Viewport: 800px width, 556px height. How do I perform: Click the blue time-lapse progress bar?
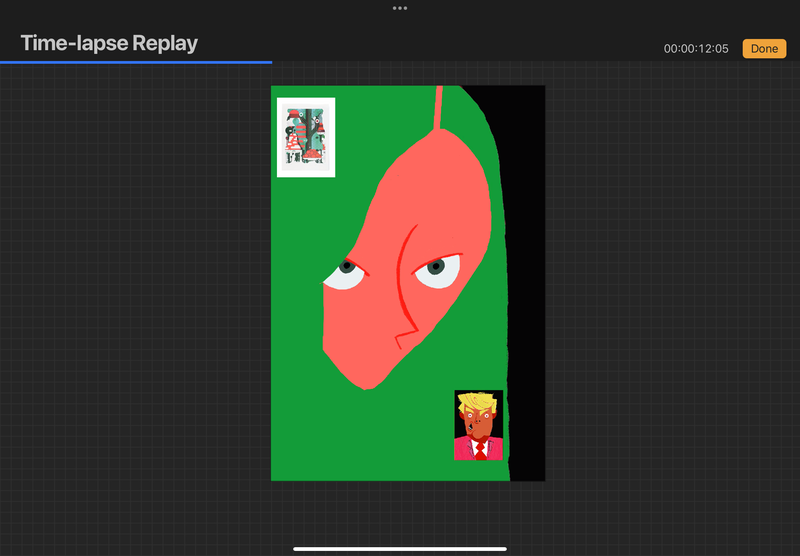tap(136, 62)
